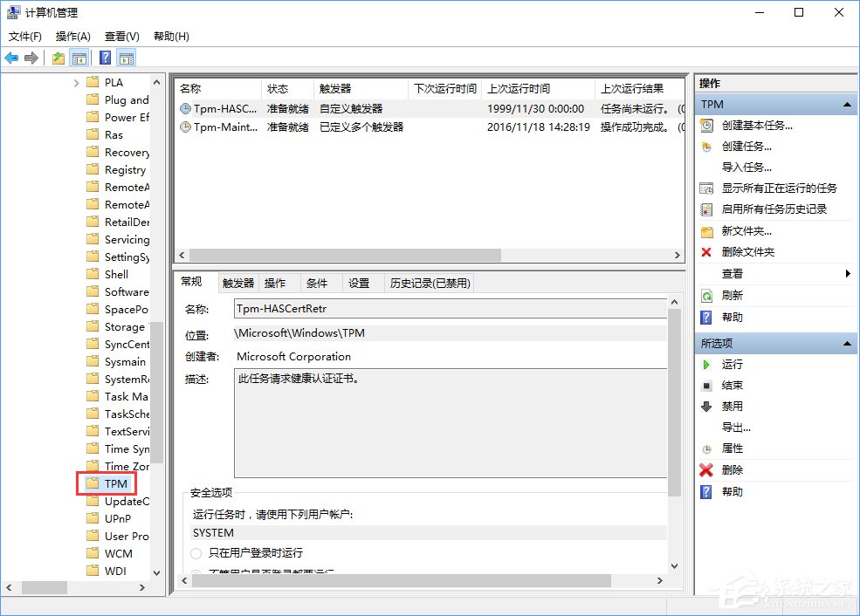Run the selected task via 运行
This screenshot has width=860, height=616.
click(731, 364)
